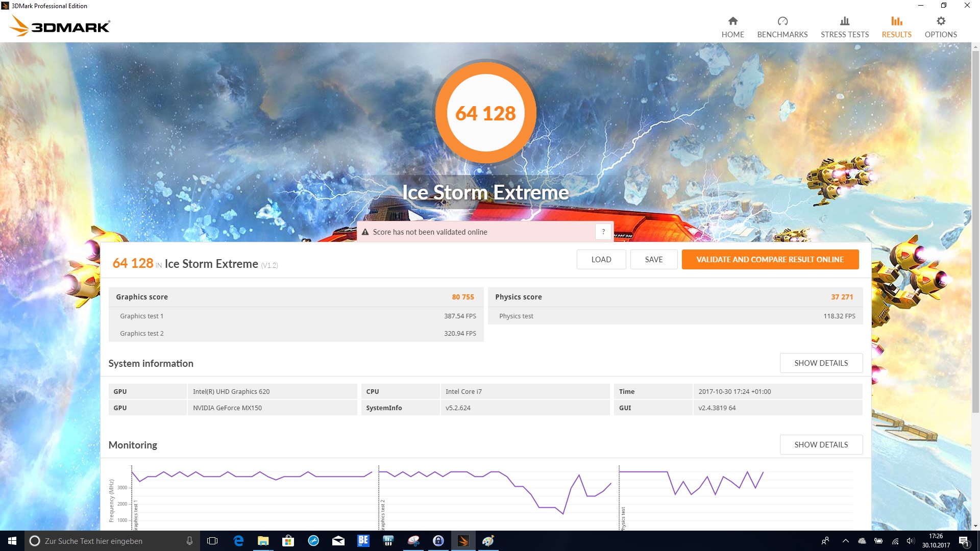Viewport: 980px width, 551px height.
Task: Click the question mark help icon
Action: point(603,232)
